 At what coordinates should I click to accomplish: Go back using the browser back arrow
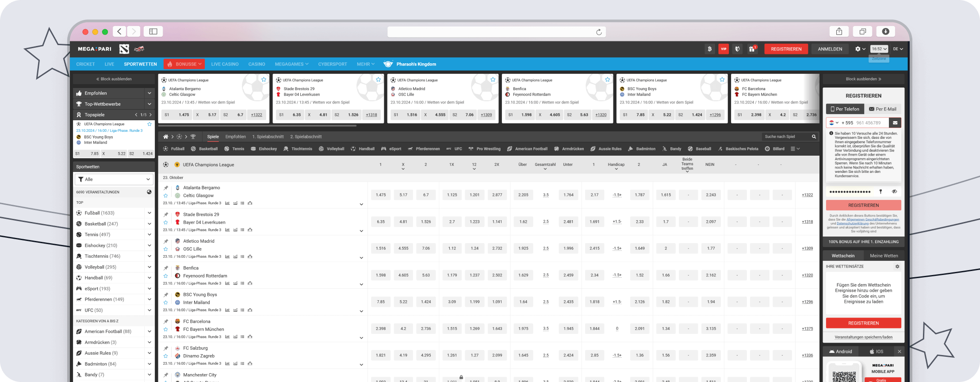tap(119, 31)
